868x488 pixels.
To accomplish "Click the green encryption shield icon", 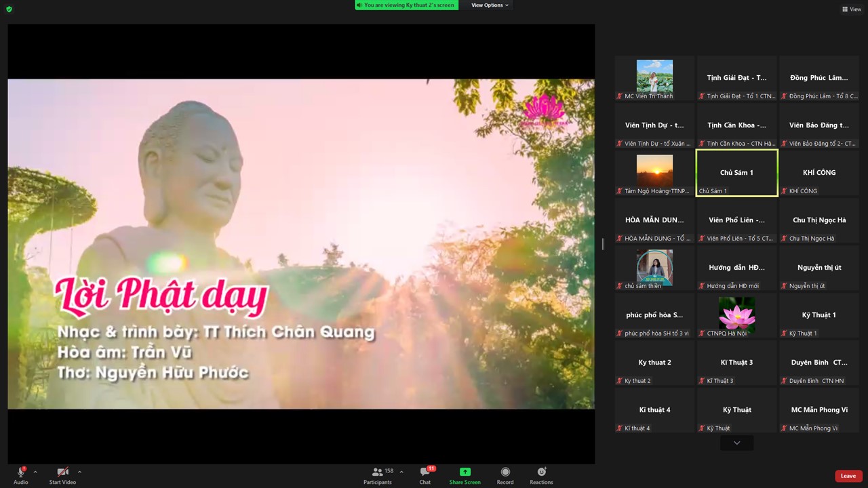I will [x=9, y=9].
